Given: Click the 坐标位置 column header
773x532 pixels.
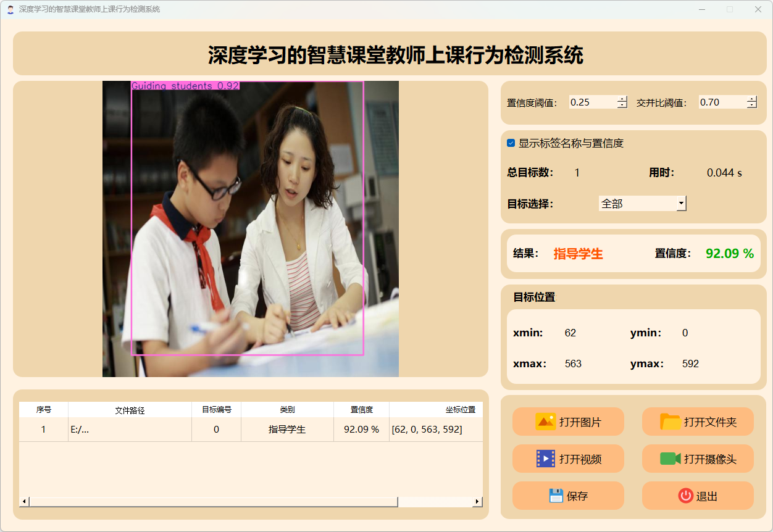Looking at the screenshot, I should (x=437, y=410).
